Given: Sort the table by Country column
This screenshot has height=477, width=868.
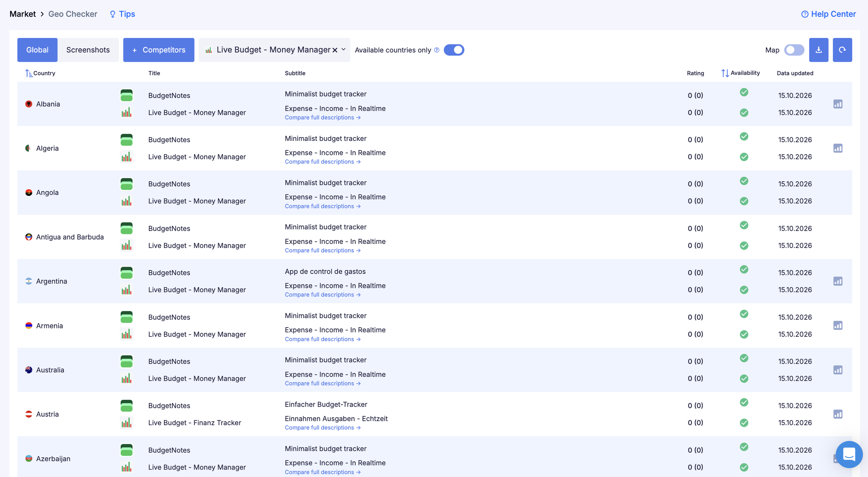Looking at the screenshot, I should [x=40, y=73].
